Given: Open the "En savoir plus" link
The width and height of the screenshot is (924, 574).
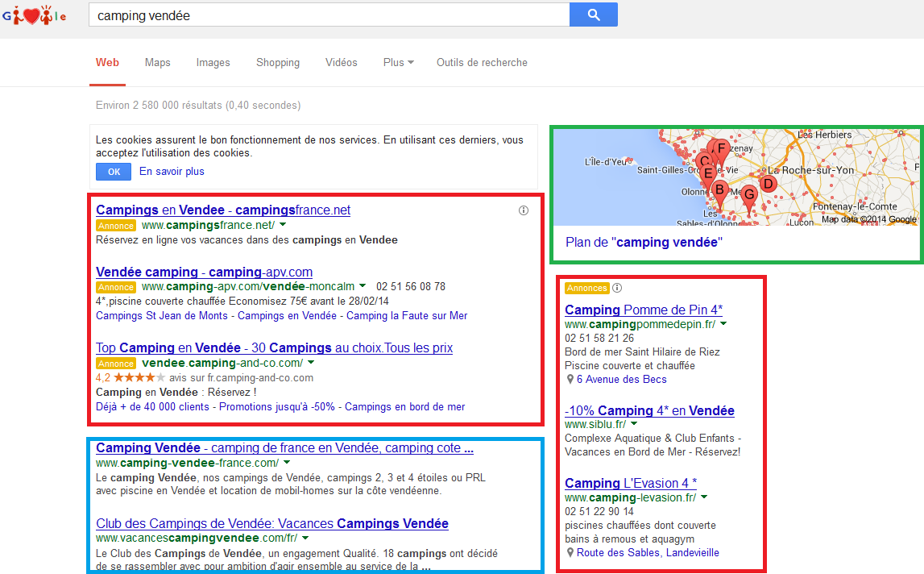Looking at the screenshot, I should [x=171, y=171].
